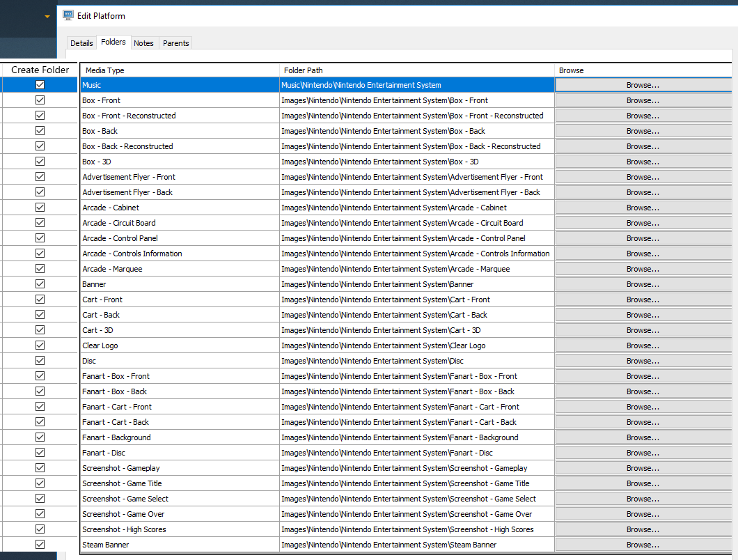Image resolution: width=738 pixels, height=560 pixels.
Task: Click folder path for Screenshot - Game Select
Action: coord(417,498)
